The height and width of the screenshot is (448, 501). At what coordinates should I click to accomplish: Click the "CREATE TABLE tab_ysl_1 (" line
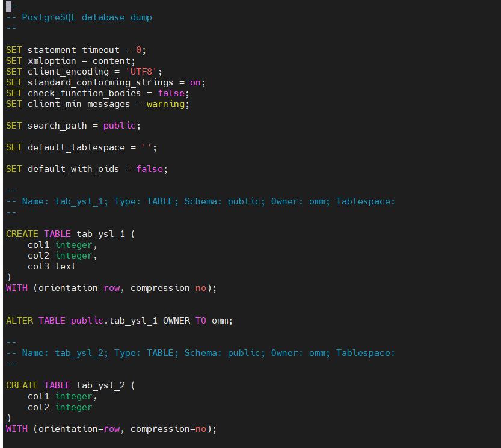tap(70, 234)
